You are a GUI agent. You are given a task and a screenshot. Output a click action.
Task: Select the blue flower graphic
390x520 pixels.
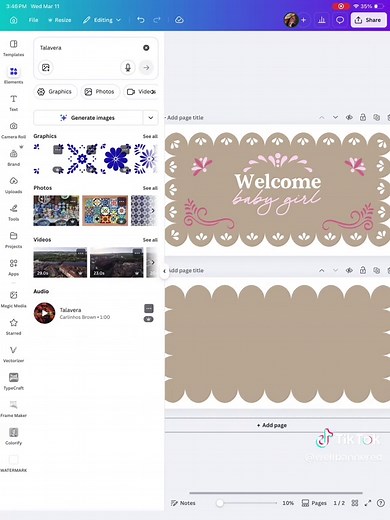tap(116, 159)
